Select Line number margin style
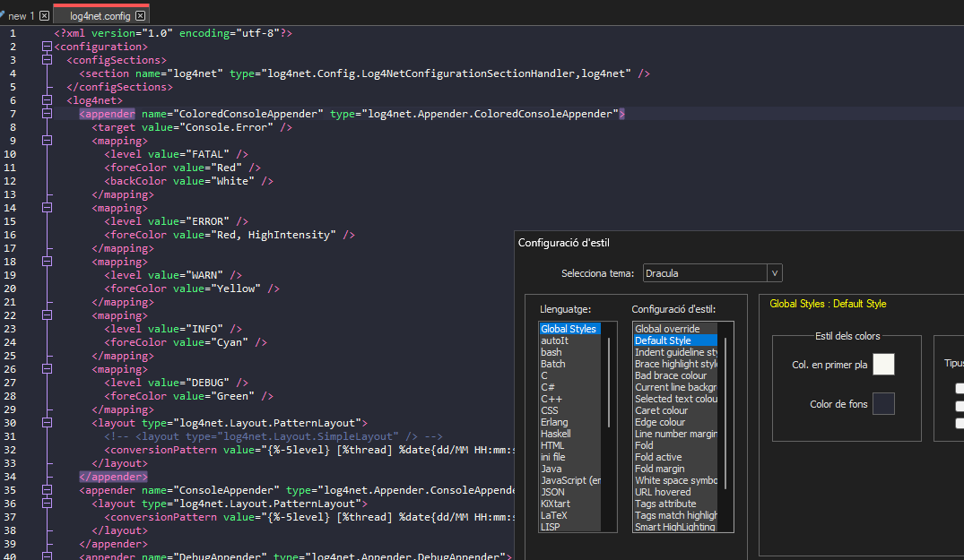964x560 pixels. (x=675, y=435)
